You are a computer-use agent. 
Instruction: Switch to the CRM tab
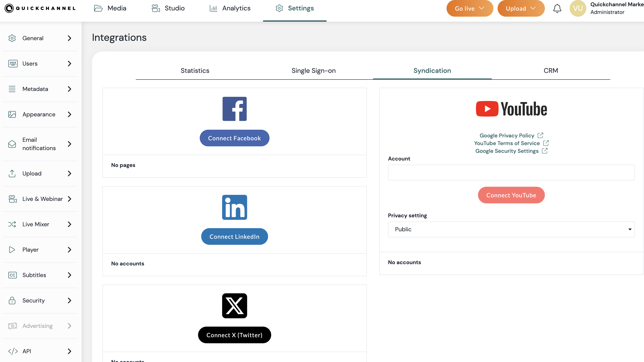[x=551, y=71]
